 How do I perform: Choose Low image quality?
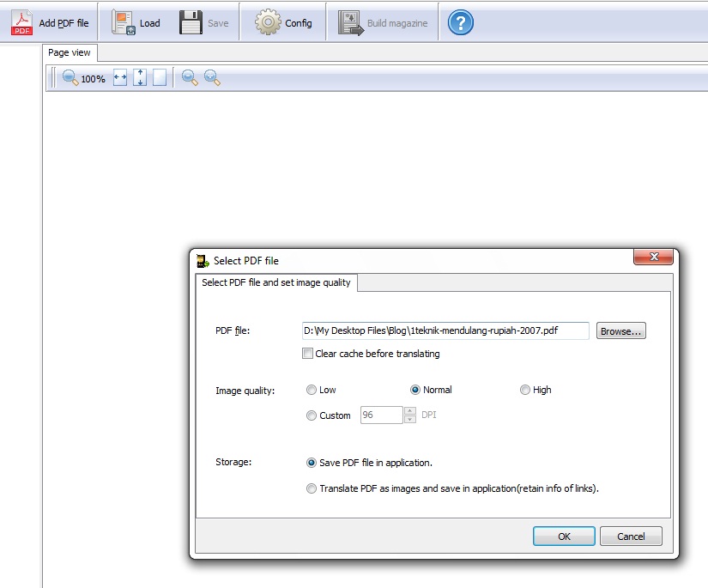312,390
